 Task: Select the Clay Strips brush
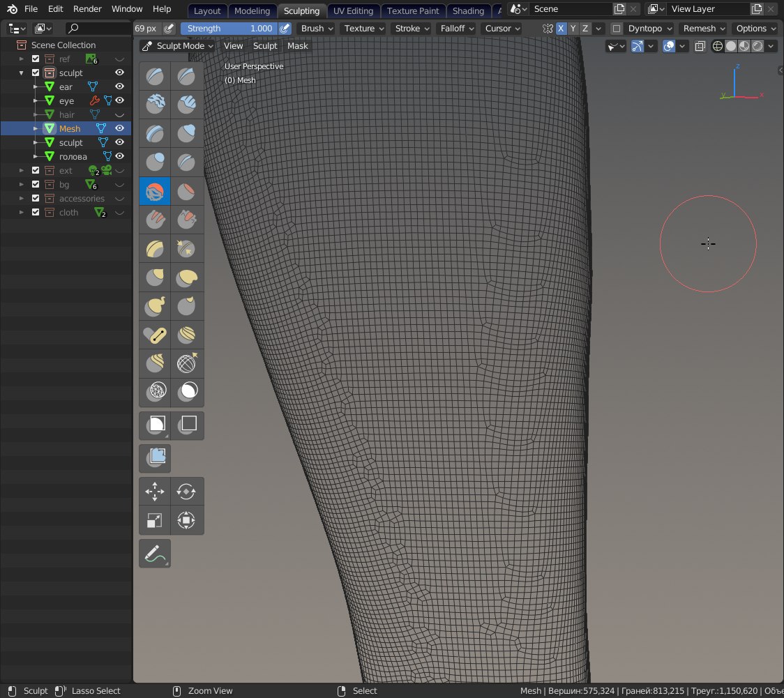coord(186,105)
